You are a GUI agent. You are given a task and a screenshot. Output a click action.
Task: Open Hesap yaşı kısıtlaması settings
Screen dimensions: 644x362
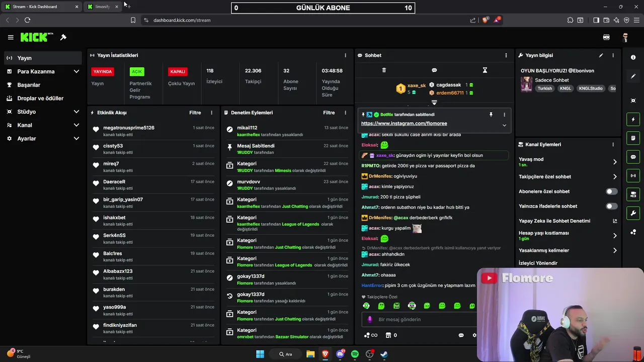[x=568, y=235]
